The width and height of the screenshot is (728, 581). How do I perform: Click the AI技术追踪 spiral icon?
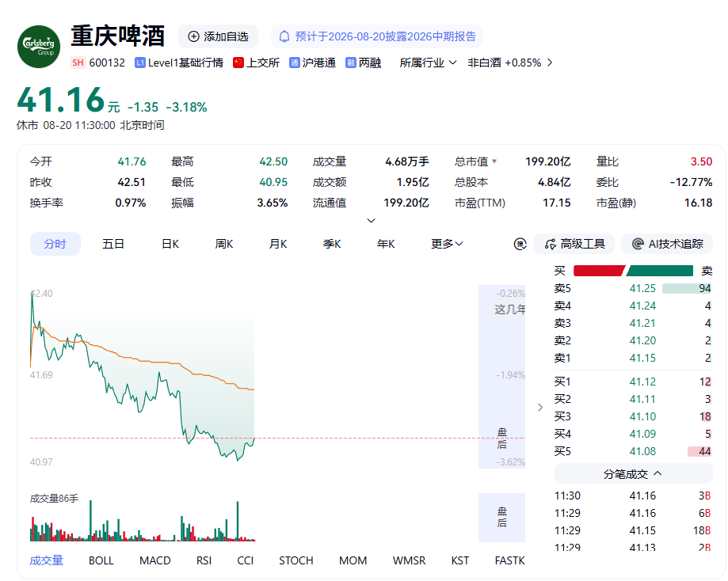(x=638, y=244)
